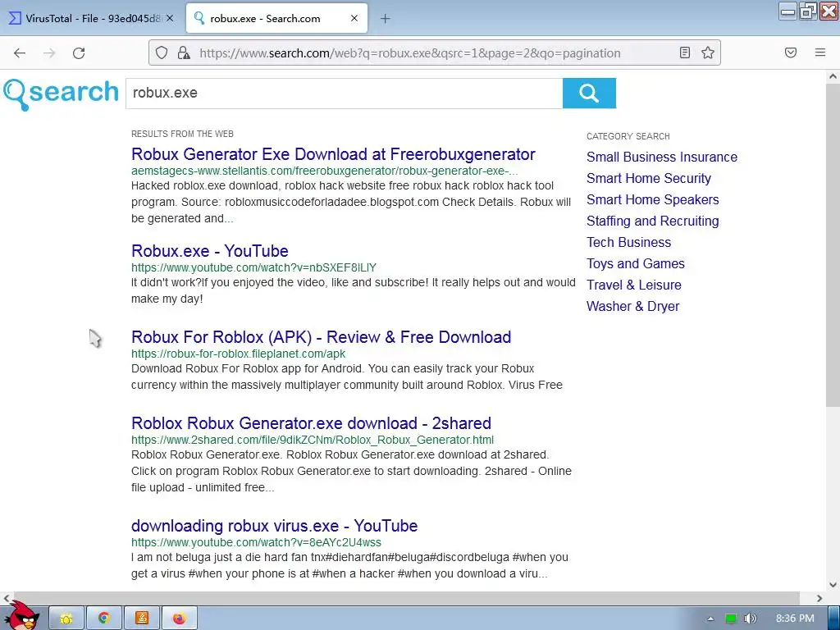
Task: Select the robux.exe - Search.com tab
Action: click(276, 18)
